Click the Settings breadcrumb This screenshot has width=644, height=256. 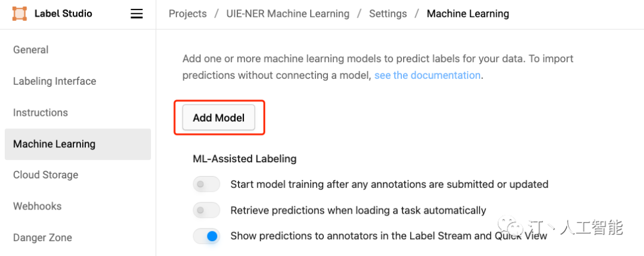[x=388, y=13]
